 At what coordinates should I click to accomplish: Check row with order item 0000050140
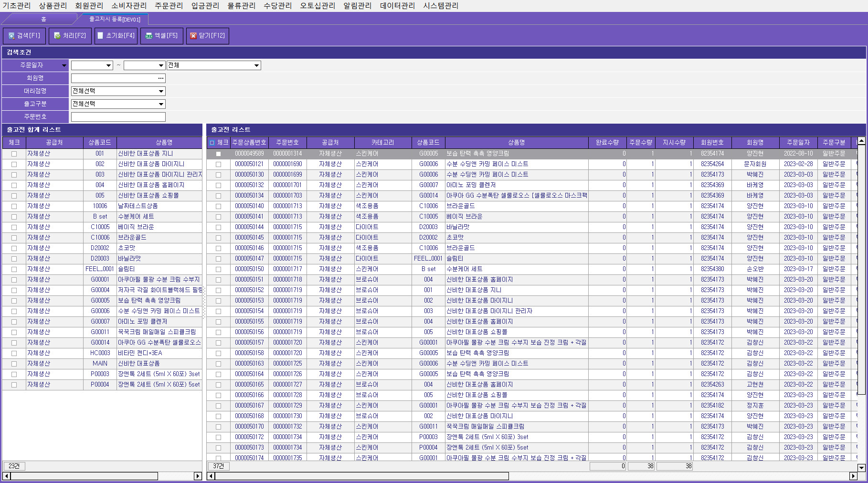point(218,206)
